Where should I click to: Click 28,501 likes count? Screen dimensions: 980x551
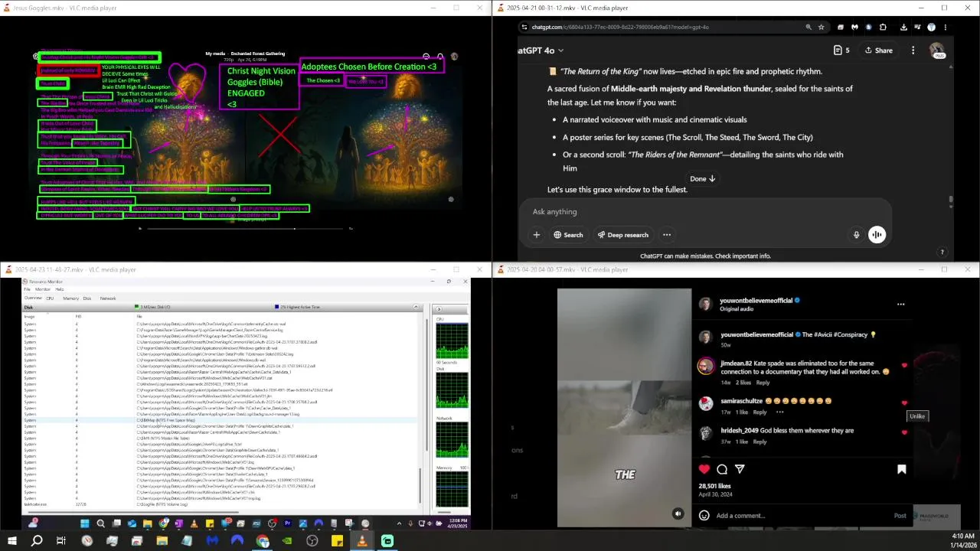tap(714, 486)
